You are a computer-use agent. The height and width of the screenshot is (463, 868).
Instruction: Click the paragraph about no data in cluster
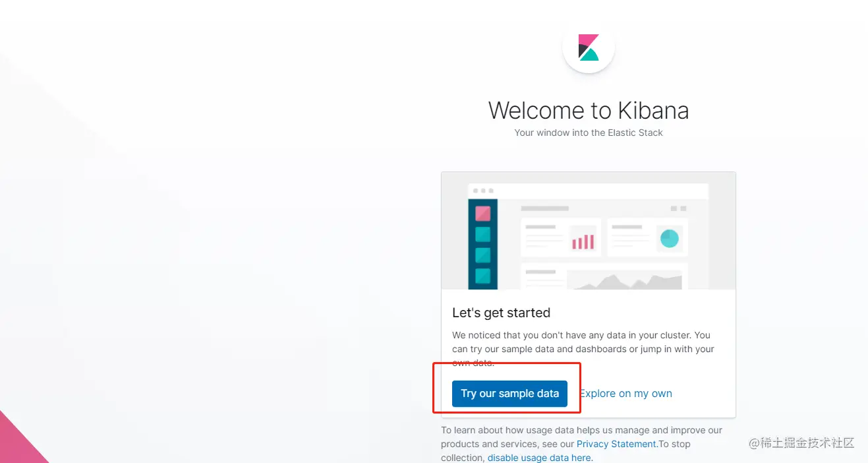[x=583, y=348]
